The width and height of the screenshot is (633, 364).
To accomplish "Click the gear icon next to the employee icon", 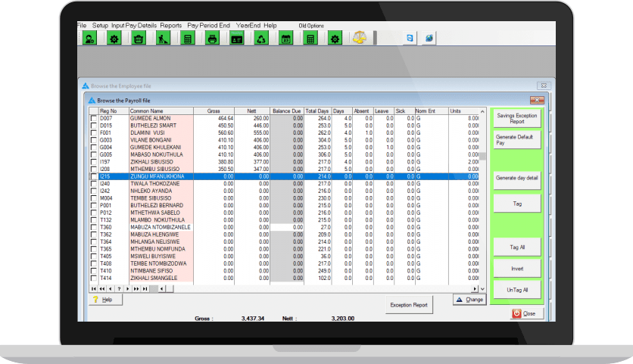I will pos(114,39).
